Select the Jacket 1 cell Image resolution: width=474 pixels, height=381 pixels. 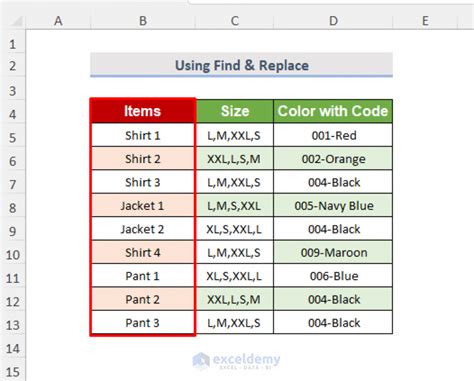click(143, 206)
